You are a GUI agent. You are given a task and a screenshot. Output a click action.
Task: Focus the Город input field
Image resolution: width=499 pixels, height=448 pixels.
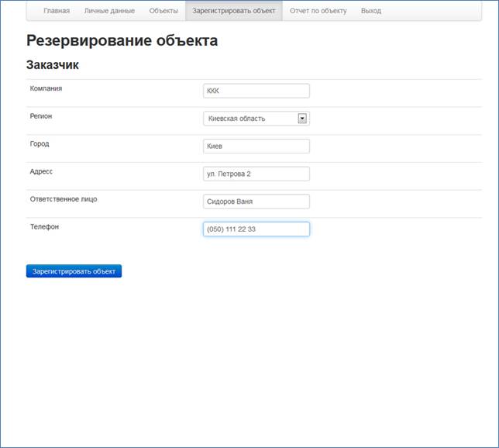click(256, 146)
